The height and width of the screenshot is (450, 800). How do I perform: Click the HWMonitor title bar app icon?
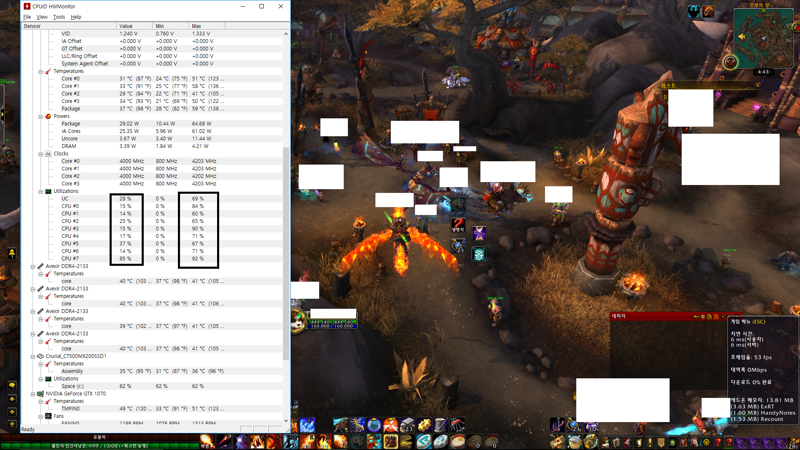point(27,6)
